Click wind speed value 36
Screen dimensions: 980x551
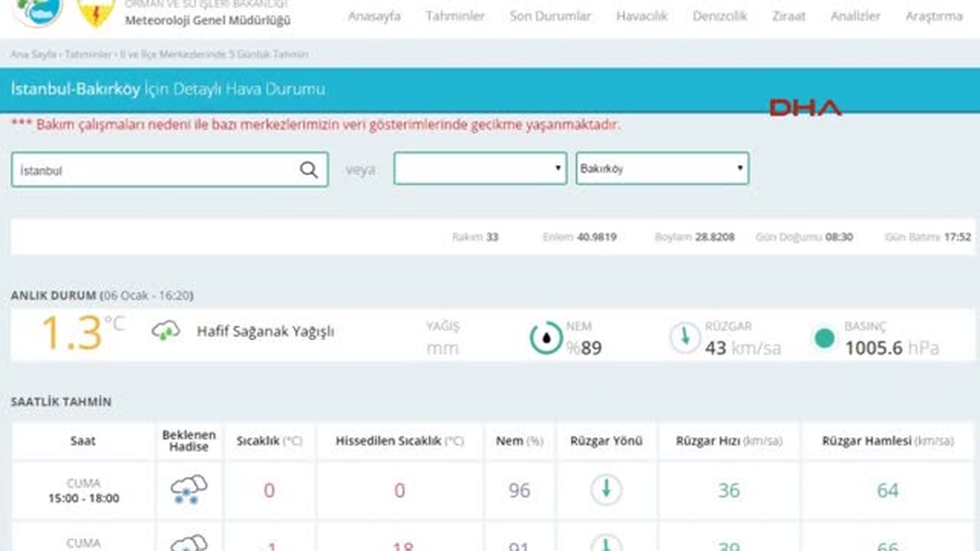pyautogui.click(x=728, y=491)
